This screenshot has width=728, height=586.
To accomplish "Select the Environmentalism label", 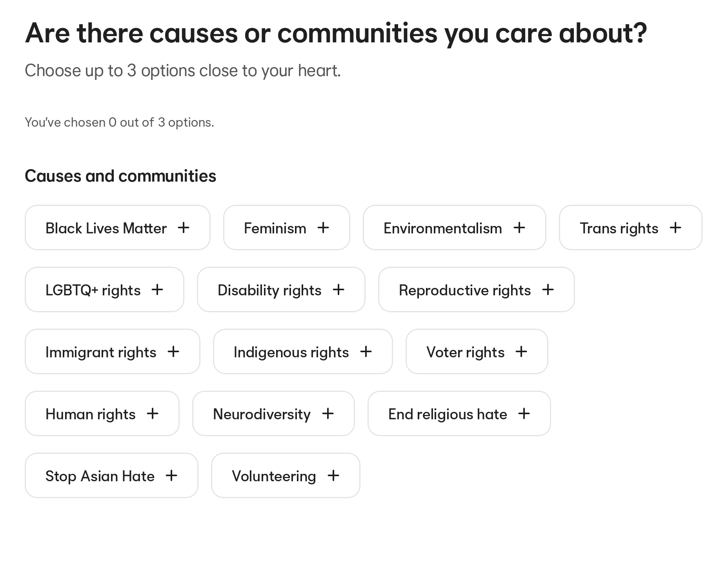I will pos(442,228).
